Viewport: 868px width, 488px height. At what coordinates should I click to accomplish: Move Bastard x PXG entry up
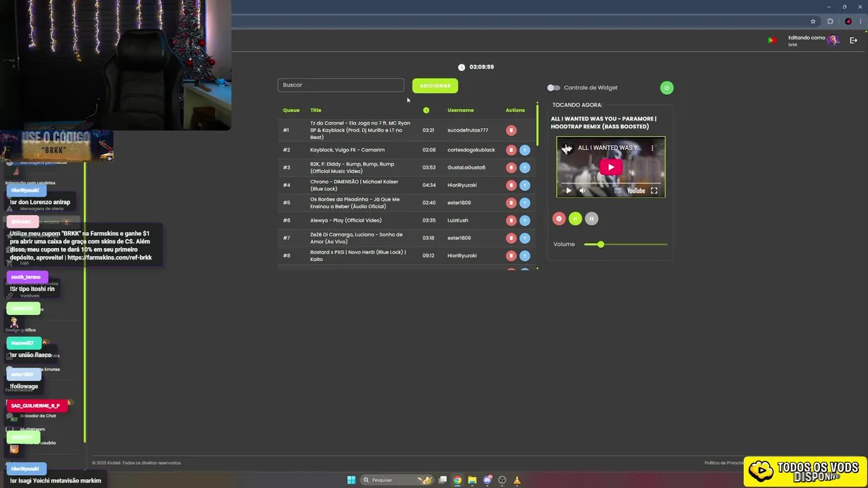(525, 256)
